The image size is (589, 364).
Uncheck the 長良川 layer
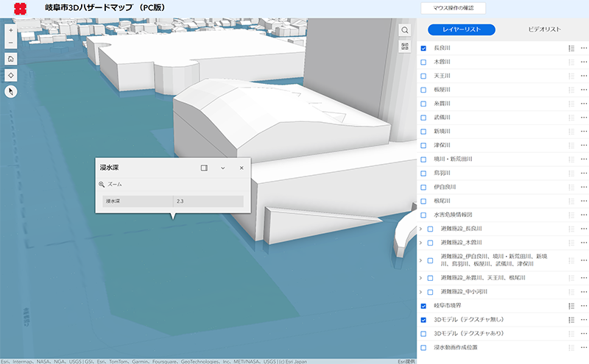click(423, 48)
